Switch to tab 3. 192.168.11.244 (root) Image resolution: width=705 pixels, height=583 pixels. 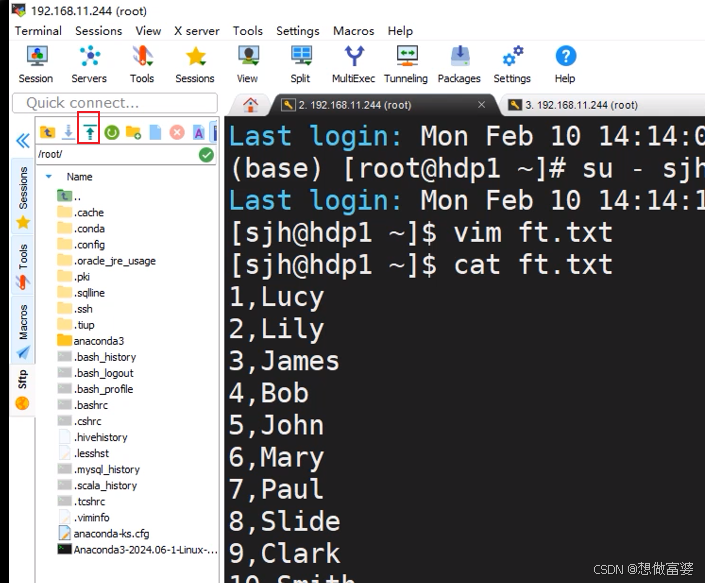coord(581,105)
